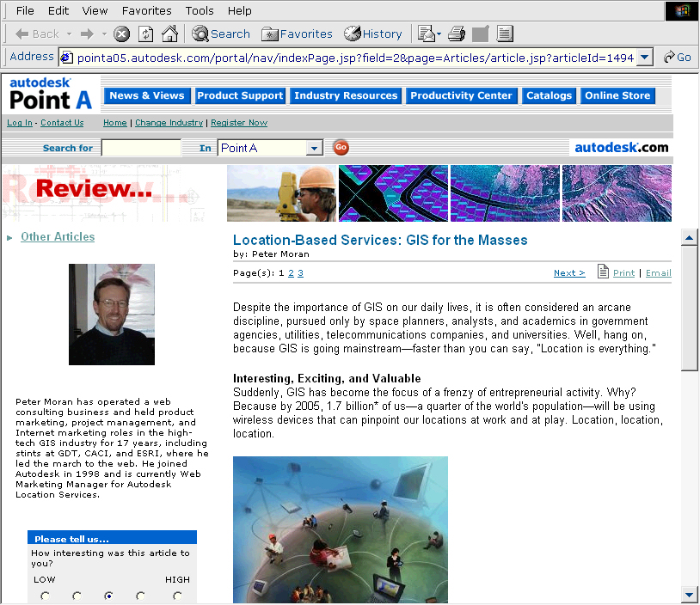Open the Online Store tab
The width and height of the screenshot is (700, 605).
[x=617, y=95]
